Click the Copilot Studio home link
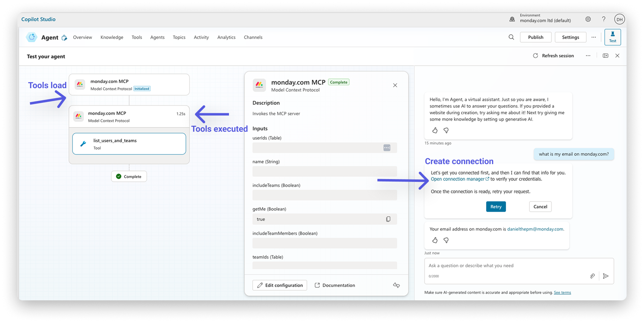Screen dimensions: 644x323 point(38,19)
